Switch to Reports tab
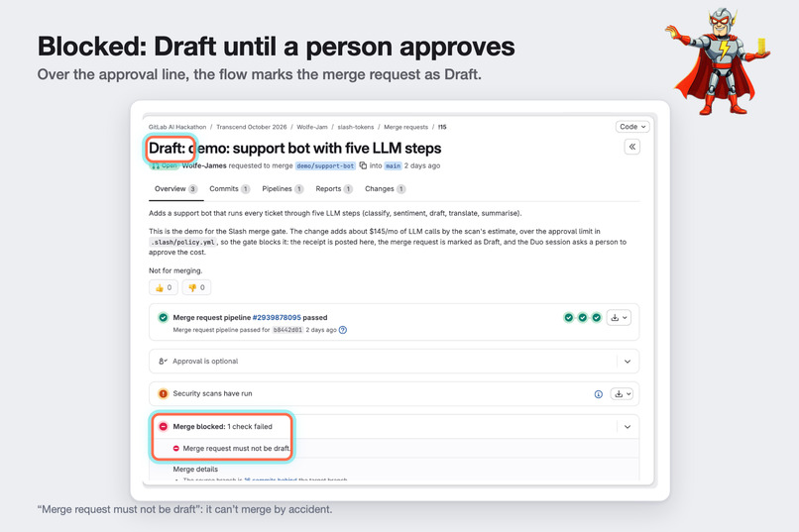This screenshot has width=799, height=532. [x=334, y=189]
